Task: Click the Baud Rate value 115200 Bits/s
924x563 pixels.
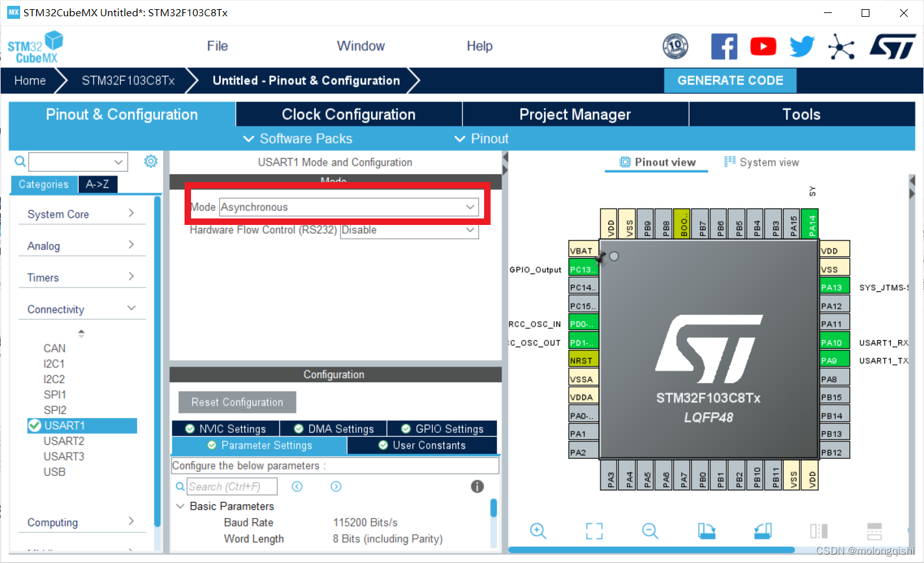Action: (x=365, y=523)
